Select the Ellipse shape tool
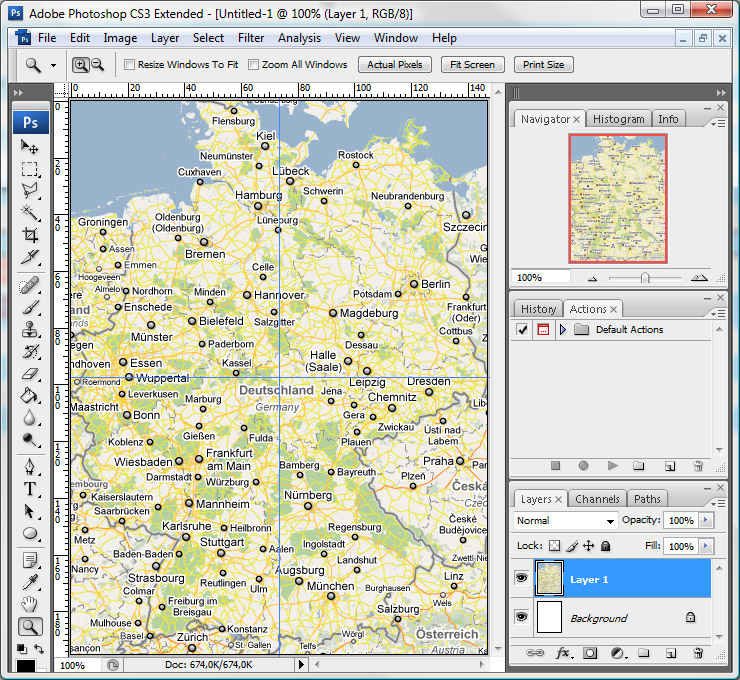This screenshot has height=680, width=740. click(x=30, y=533)
